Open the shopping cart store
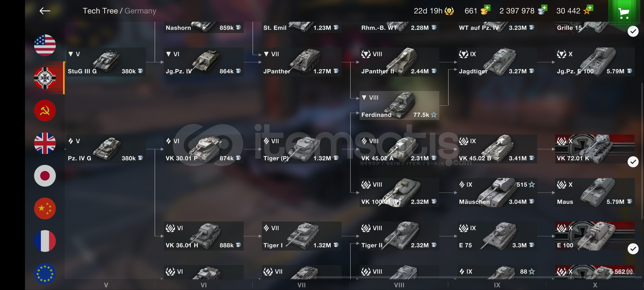The image size is (644, 290). pos(624,13)
